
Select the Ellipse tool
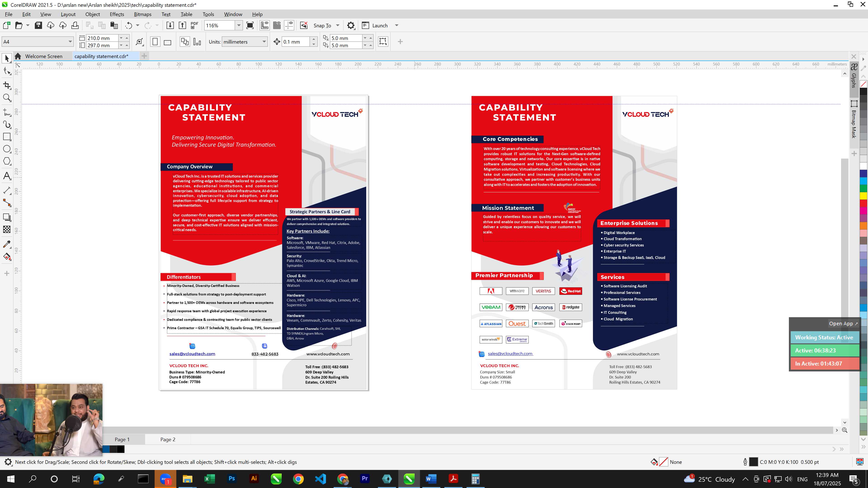pos(7,149)
